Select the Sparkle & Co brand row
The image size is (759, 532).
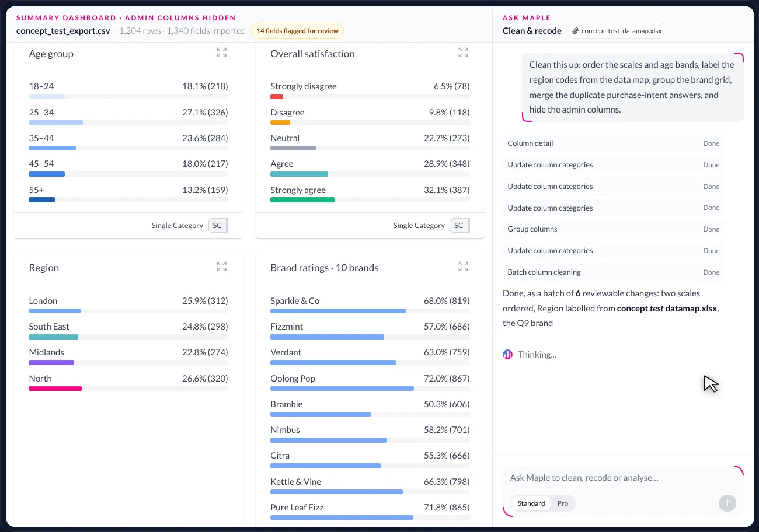coord(370,305)
